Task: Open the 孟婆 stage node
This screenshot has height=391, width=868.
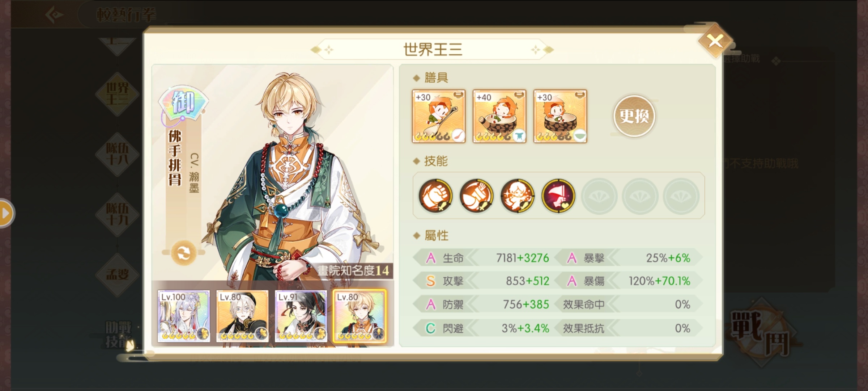Action: (117, 274)
